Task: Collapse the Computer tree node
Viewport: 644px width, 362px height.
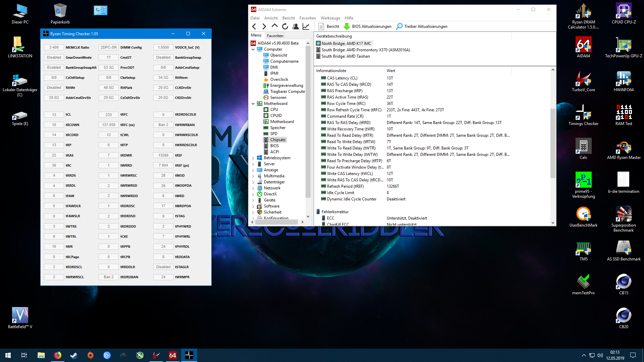Action: pos(253,49)
